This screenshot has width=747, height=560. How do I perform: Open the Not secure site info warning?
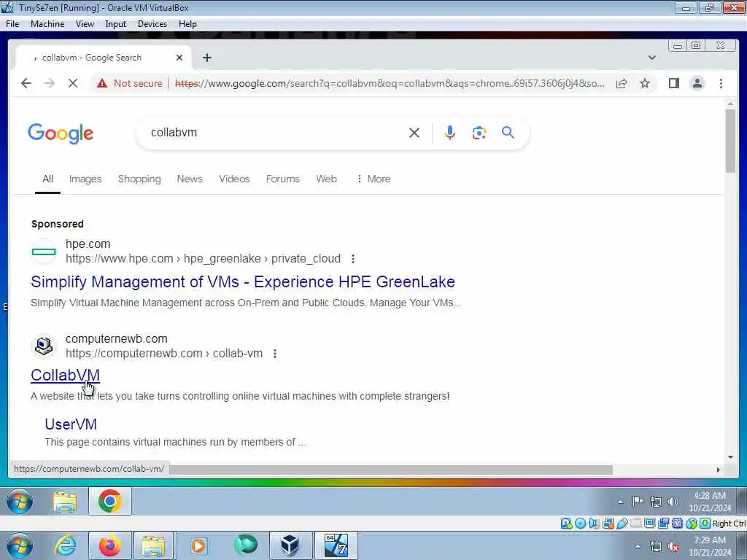click(130, 83)
